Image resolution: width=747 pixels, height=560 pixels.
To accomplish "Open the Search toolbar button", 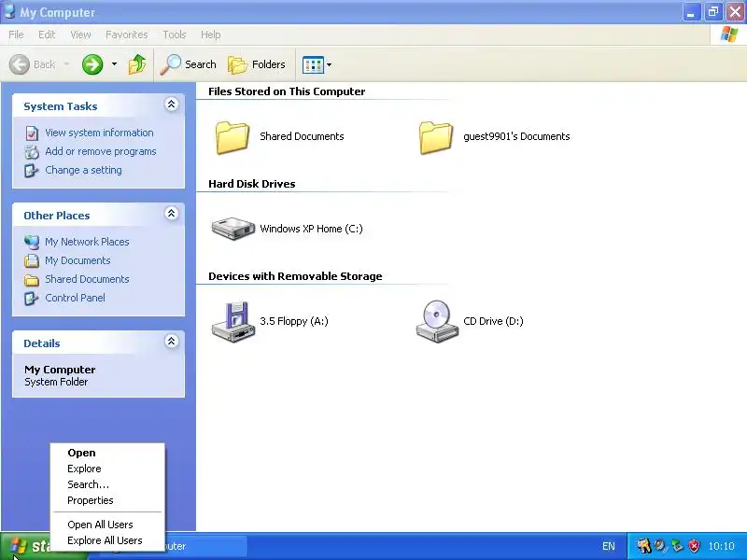I will point(189,64).
